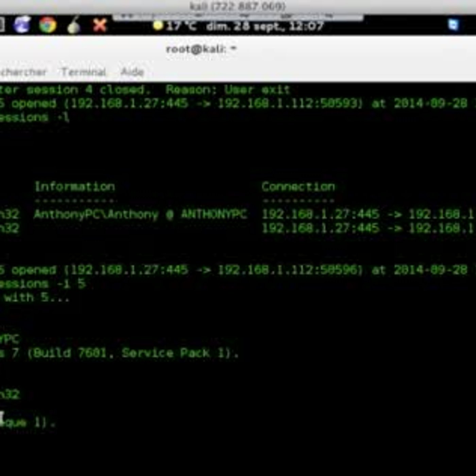The width and height of the screenshot is (476, 476).
Task: Open the blue TeamViewer tray icon
Action: point(453,25)
